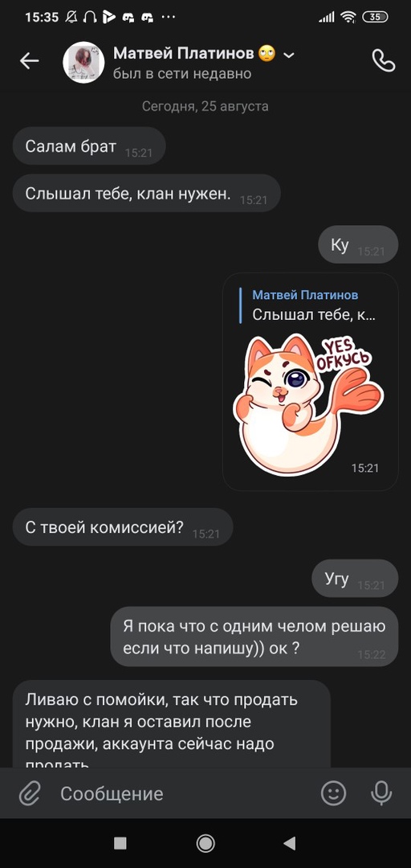Tap the Матвей Платинов chat title
This screenshot has height=868, width=411.
pos(184,54)
